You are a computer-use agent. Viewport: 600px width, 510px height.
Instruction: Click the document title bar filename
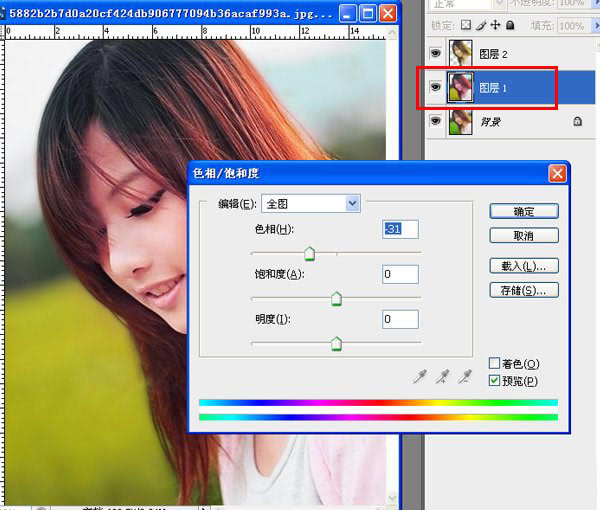[171, 14]
